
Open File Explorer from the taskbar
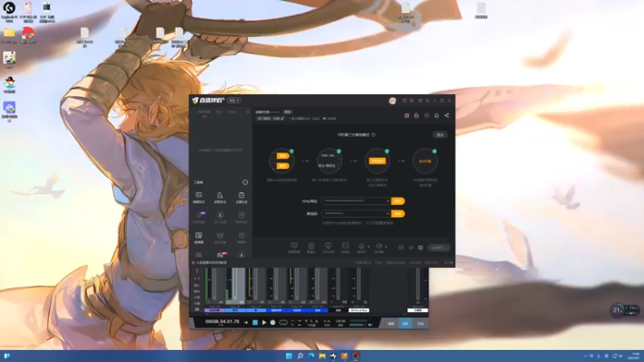click(x=323, y=356)
